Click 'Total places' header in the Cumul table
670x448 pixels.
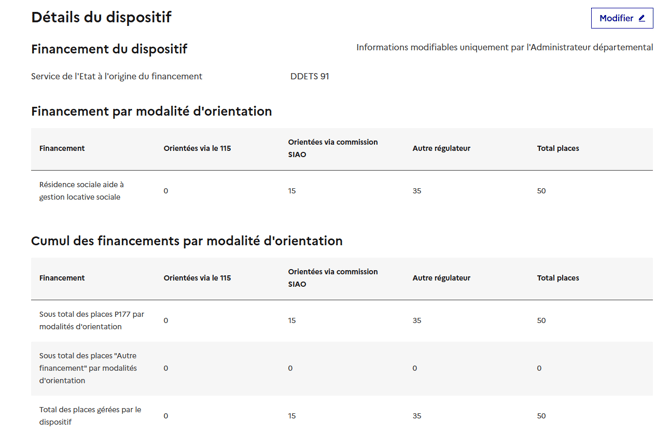(558, 278)
